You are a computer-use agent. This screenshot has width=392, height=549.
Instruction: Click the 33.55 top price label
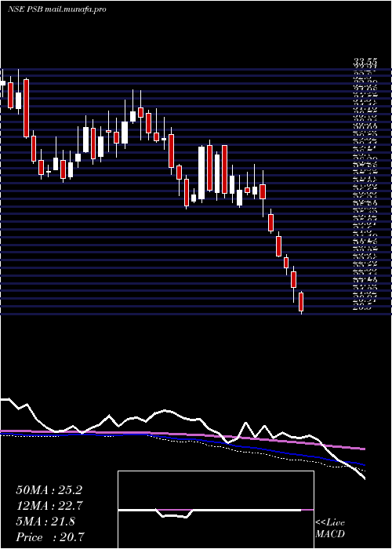pyautogui.click(x=365, y=63)
